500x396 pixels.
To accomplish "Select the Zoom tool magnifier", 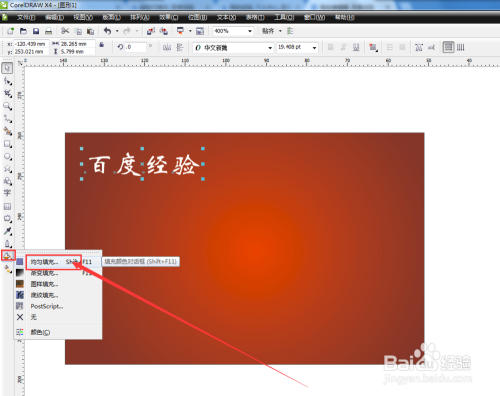I will pos(7,106).
